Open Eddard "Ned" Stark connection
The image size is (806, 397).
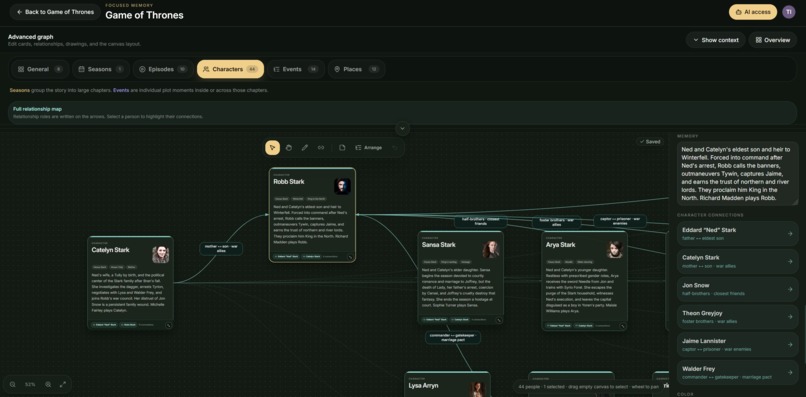(737, 233)
